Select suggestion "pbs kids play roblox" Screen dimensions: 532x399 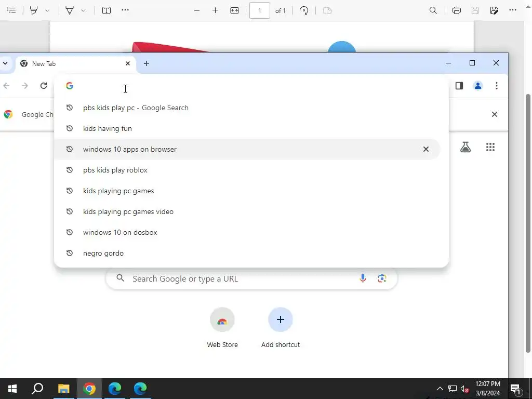point(247,170)
